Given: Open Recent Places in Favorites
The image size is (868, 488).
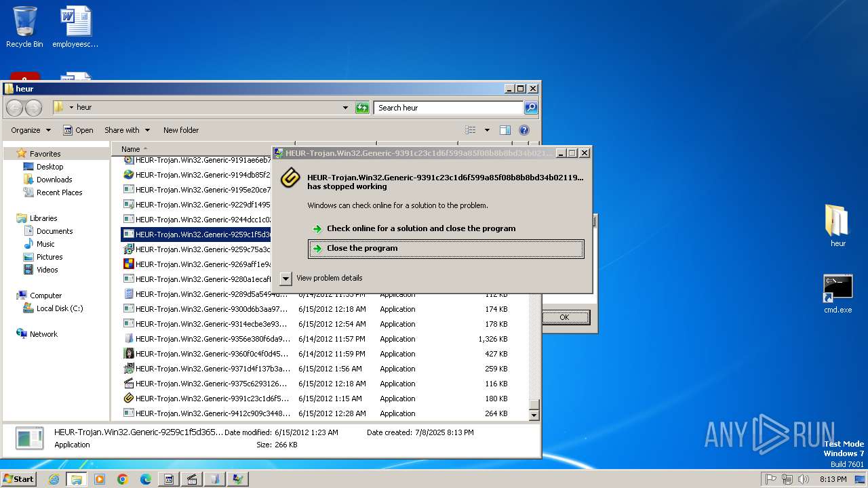Looking at the screenshot, I should pyautogui.click(x=59, y=192).
